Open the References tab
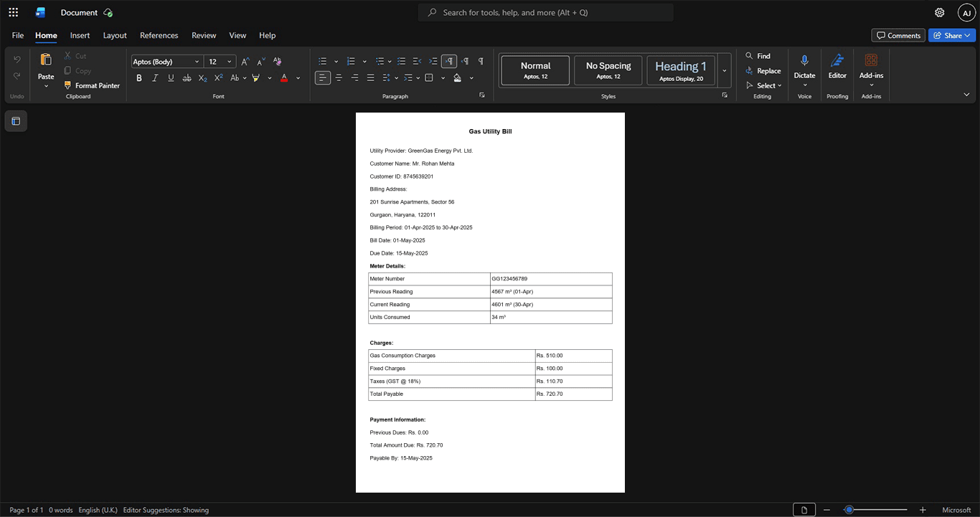 [159, 35]
